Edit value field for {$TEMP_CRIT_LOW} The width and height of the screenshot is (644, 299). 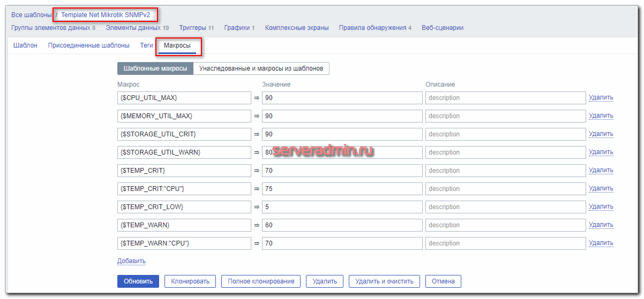pyautogui.click(x=342, y=207)
